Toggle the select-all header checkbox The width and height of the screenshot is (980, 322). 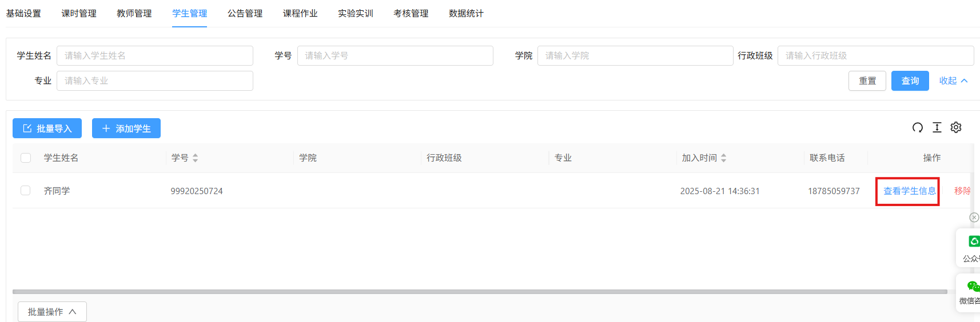click(x=26, y=158)
